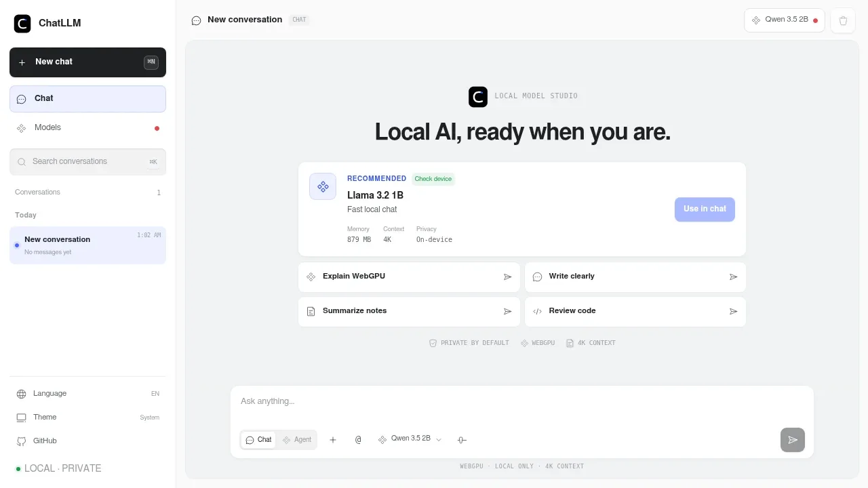Select the Write clearly prompt card

635,277
